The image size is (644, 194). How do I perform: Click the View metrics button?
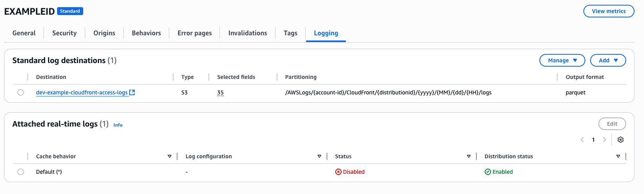pos(608,11)
